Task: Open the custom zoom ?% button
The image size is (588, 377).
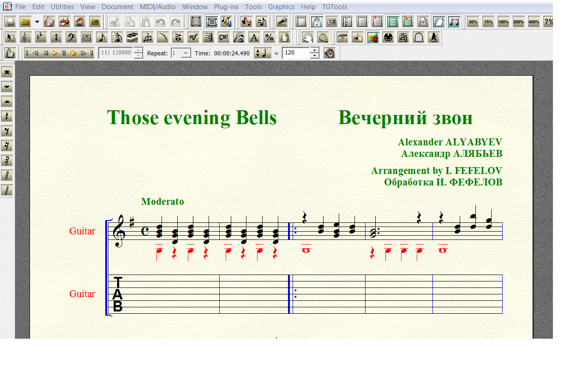Action: 548,22
